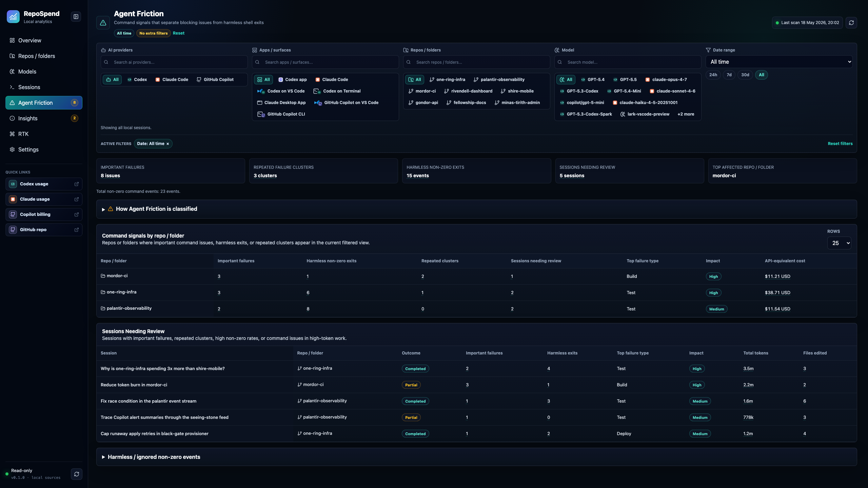Image resolution: width=868 pixels, height=488 pixels.
Task: Open the Overview page
Action: 44,40
